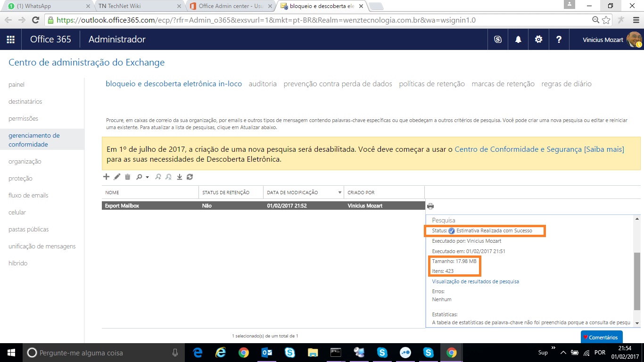Click the download export to PST icon
The width and height of the screenshot is (644, 362).
(179, 177)
